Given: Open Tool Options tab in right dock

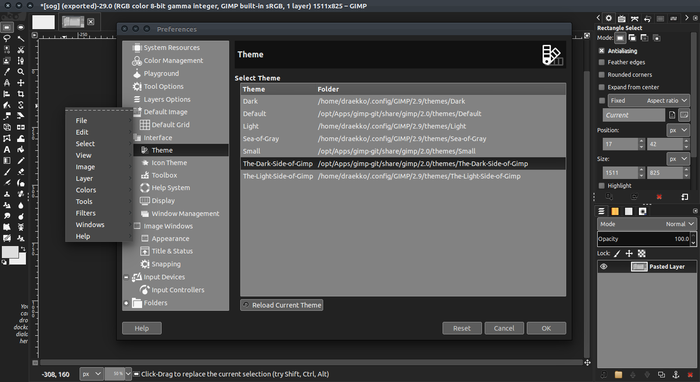Looking at the screenshot, I should tap(608, 18).
